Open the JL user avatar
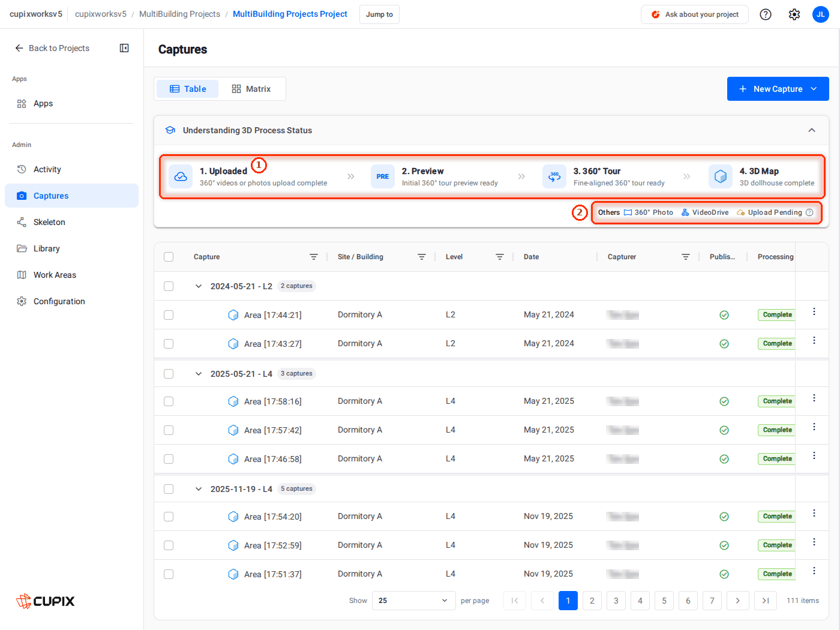840x630 pixels. (821, 14)
